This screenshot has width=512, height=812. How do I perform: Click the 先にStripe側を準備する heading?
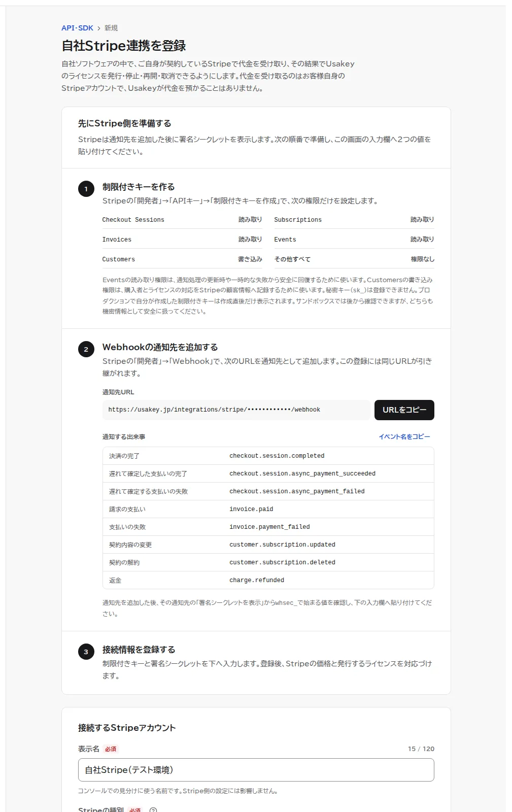[125, 123]
